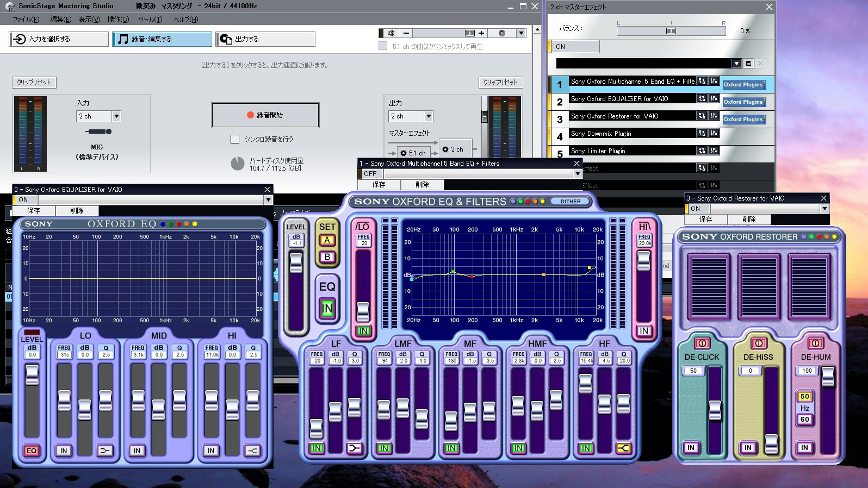The height and width of the screenshot is (488, 868).
Task: Click the 5.1 ch gear node in the output routing
Action: [x=413, y=153]
